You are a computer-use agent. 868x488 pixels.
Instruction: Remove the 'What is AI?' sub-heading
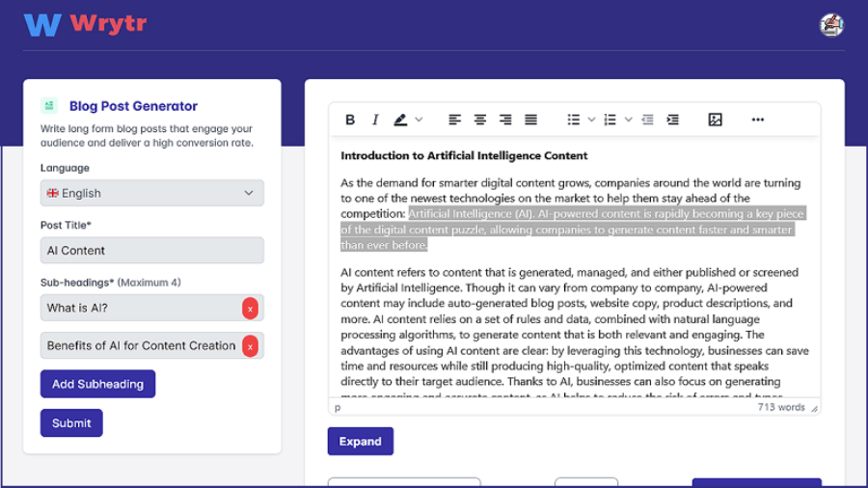(250, 309)
